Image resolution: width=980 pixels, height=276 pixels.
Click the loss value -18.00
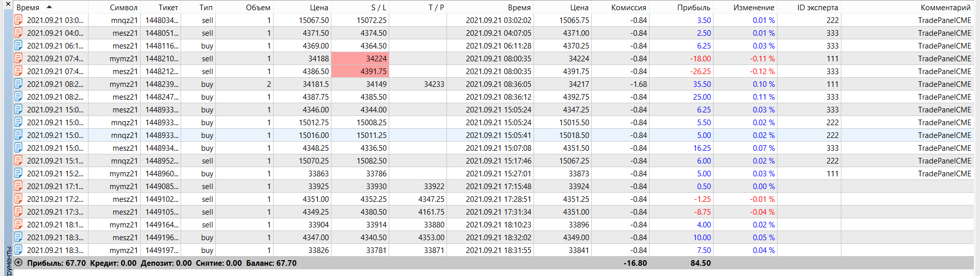pyautogui.click(x=700, y=59)
